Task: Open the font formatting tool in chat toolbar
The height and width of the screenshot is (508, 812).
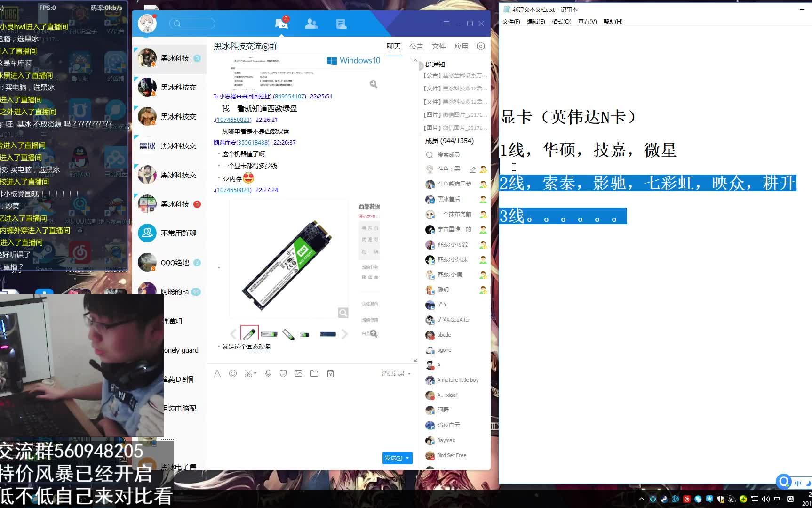Action: click(217, 373)
